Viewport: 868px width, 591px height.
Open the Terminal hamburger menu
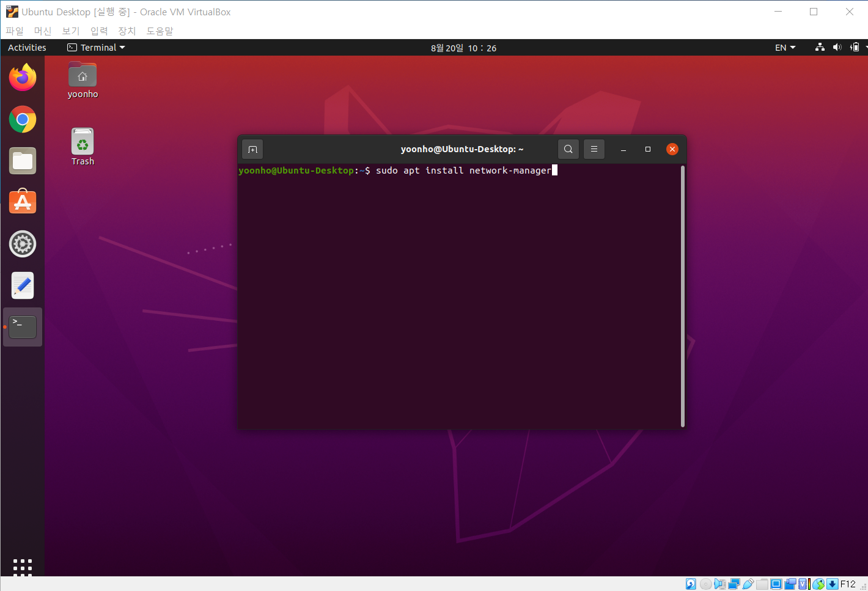[594, 149]
